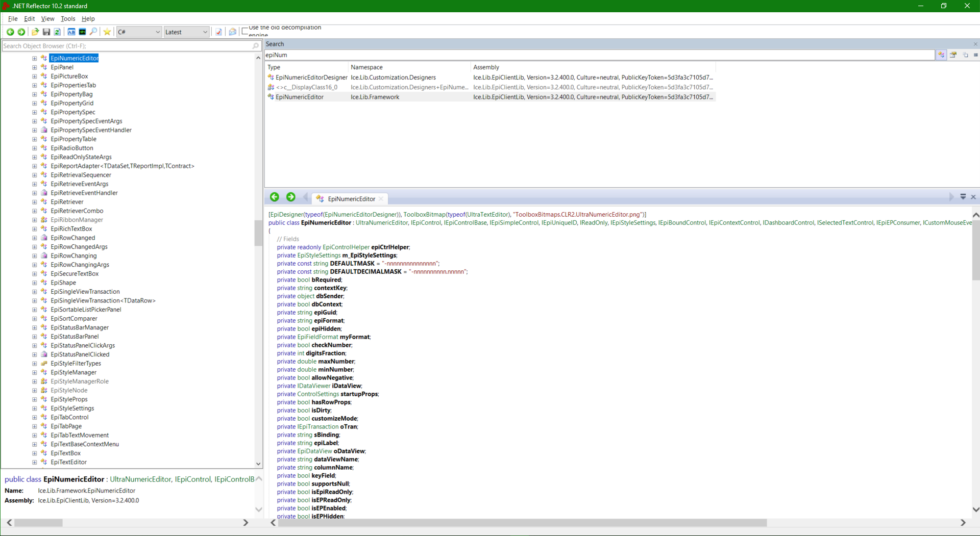Image resolution: width=980 pixels, height=536 pixels.
Task: Click the Refresh assemblies icon
Action: point(57,32)
